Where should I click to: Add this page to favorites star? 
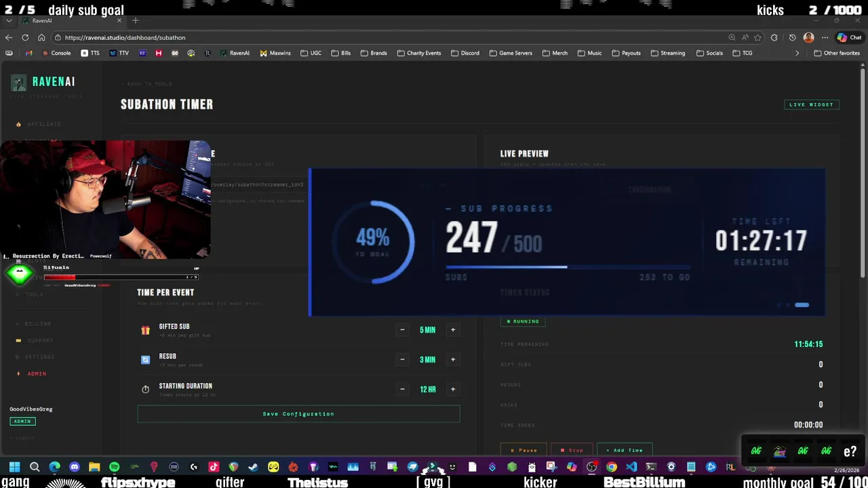(x=757, y=37)
